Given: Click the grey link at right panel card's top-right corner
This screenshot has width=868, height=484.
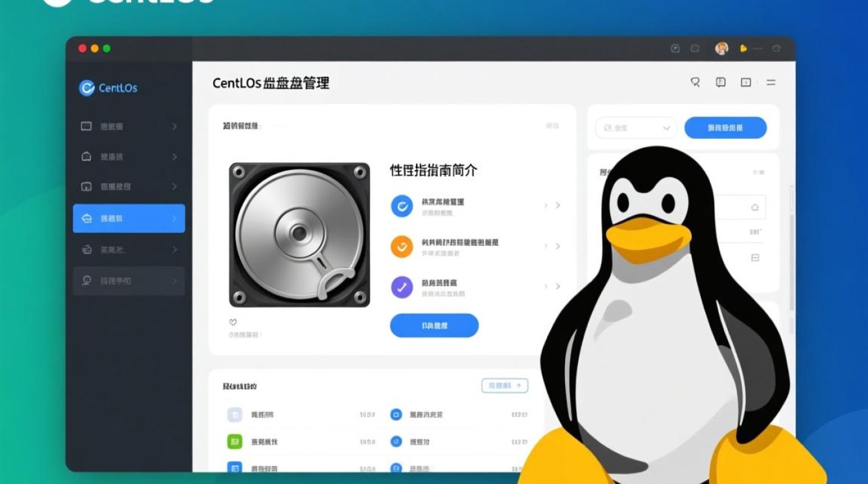Looking at the screenshot, I should point(759,172).
